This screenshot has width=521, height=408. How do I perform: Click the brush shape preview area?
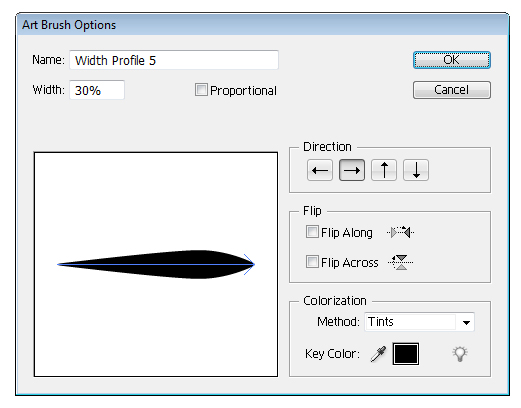click(x=156, y=265)
